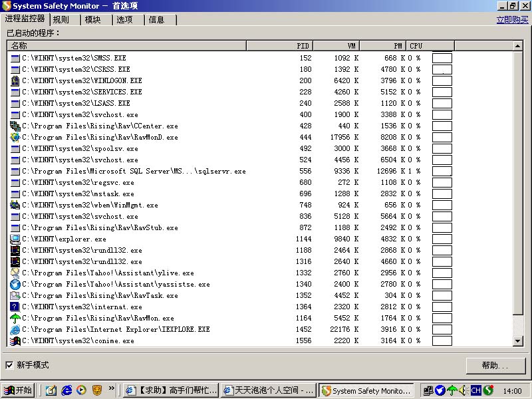532x399 pixels.
Task: Click the WINLOGON.EXE process icon
Action: coord(15,80)
